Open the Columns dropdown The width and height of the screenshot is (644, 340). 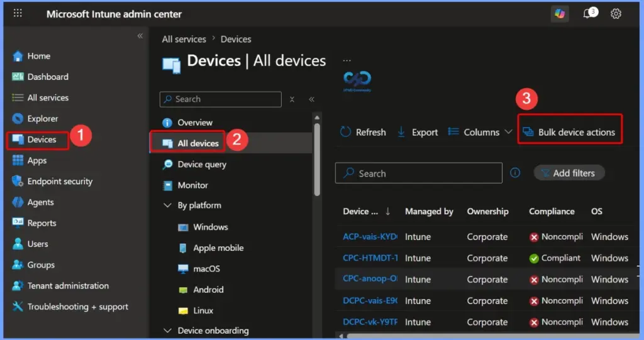point(480,132)
